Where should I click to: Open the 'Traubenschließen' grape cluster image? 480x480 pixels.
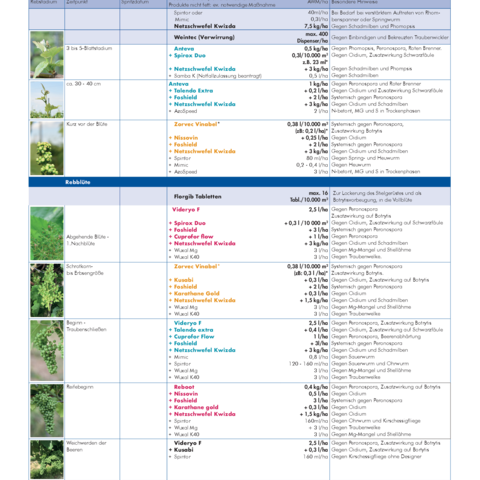47,350
